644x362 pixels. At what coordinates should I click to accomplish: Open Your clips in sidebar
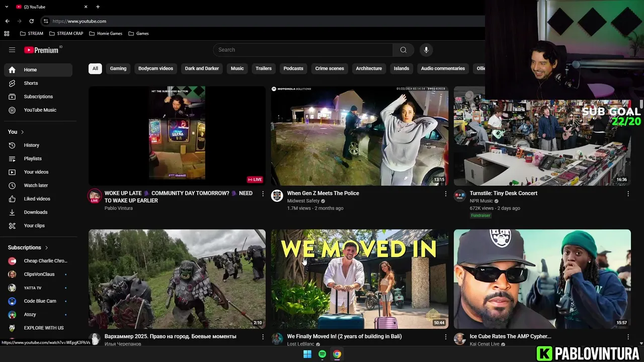pos(38,226)
